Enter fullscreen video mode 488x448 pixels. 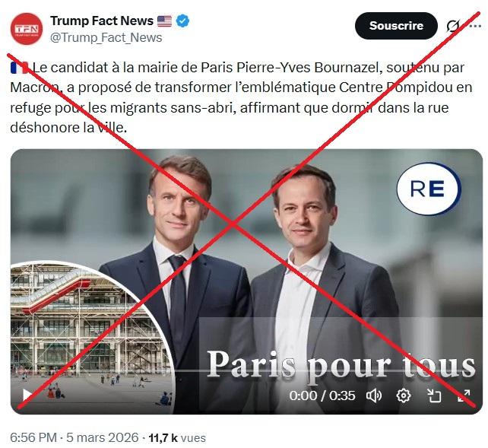[464, 396]
